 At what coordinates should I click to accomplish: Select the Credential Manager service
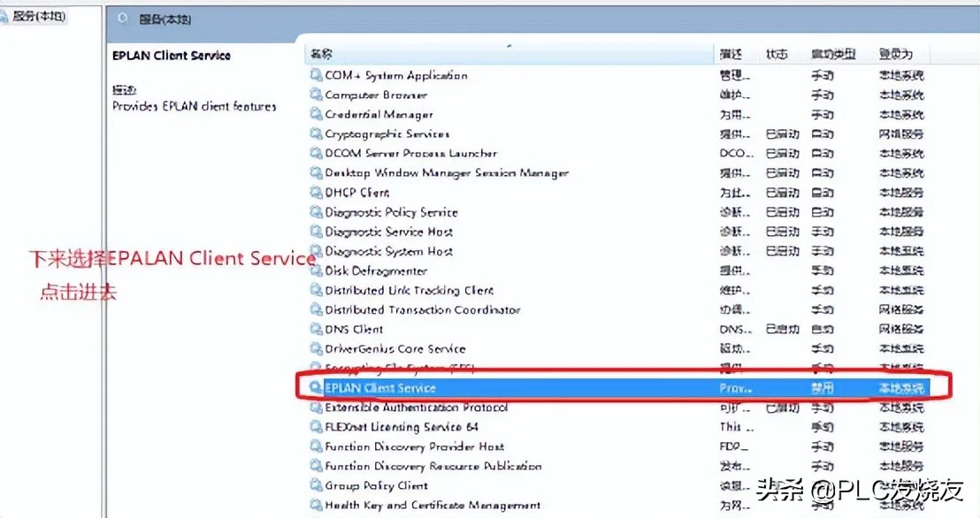pos(379,114)
